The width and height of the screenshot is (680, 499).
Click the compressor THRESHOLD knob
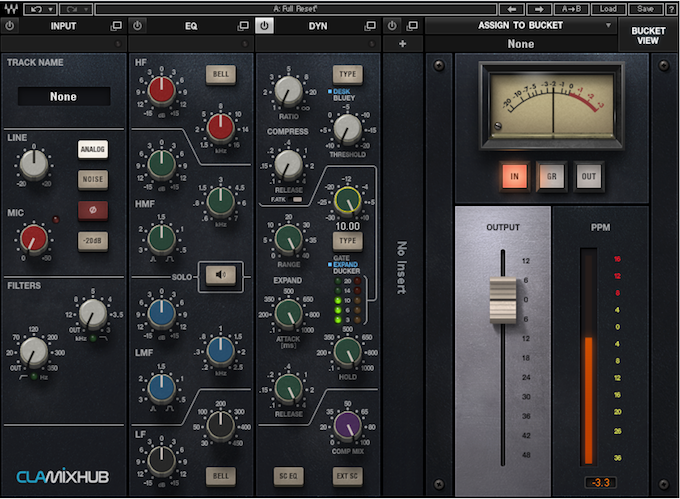[348, 128]
